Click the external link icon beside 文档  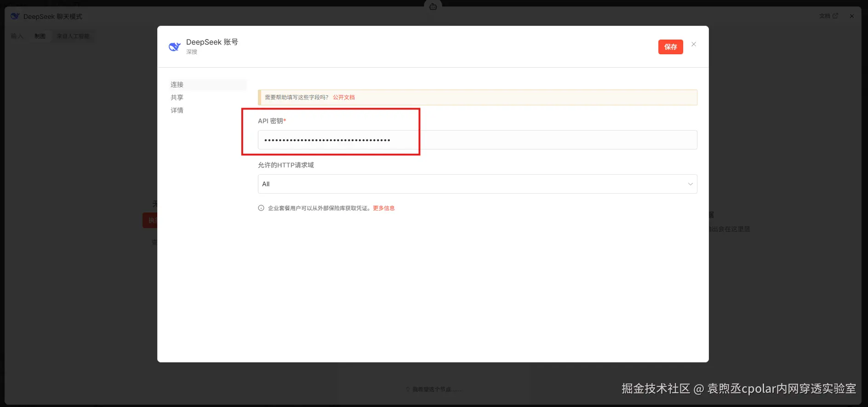tap(835, 16)
